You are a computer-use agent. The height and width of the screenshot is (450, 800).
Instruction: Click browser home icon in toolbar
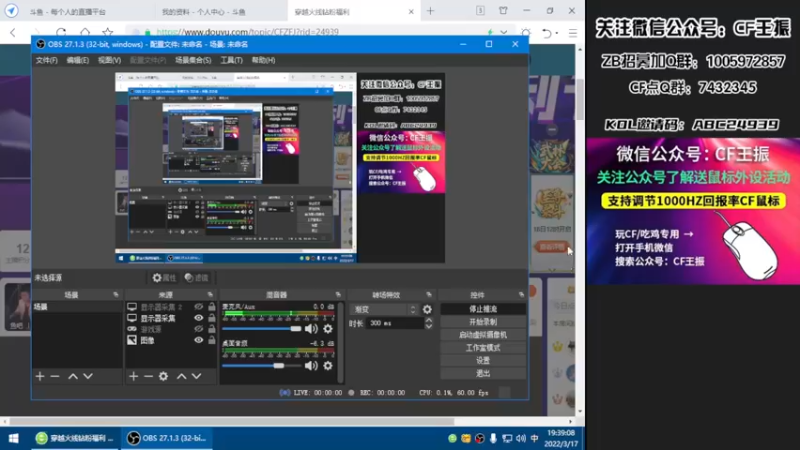(85, 32)
